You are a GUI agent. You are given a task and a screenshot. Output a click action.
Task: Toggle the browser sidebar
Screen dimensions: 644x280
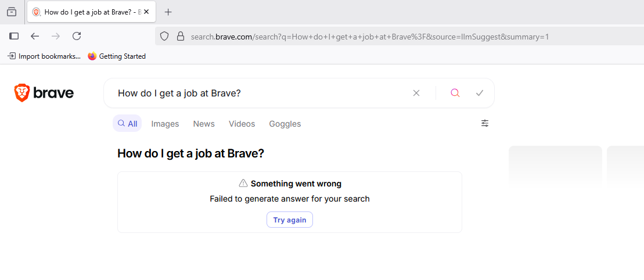point(15,36)
